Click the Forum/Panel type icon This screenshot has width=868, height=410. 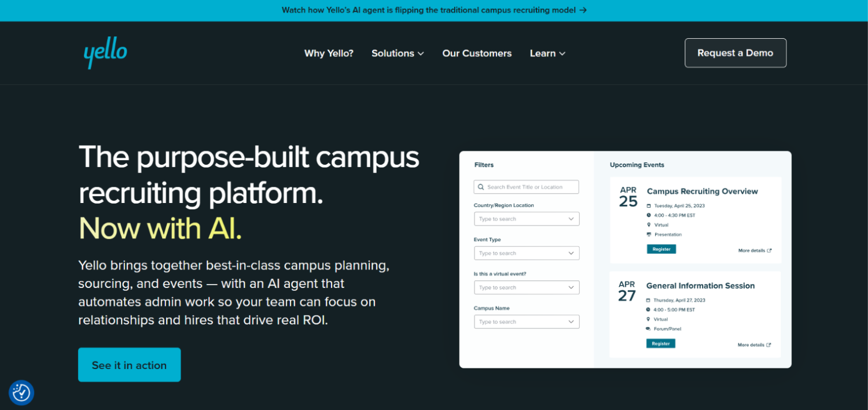(648, 328)
